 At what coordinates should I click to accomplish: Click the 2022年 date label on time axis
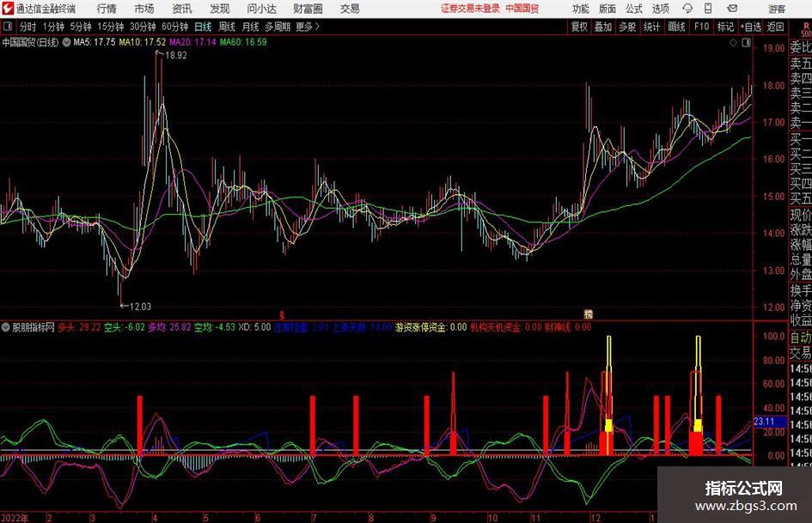tap(15, 518)
